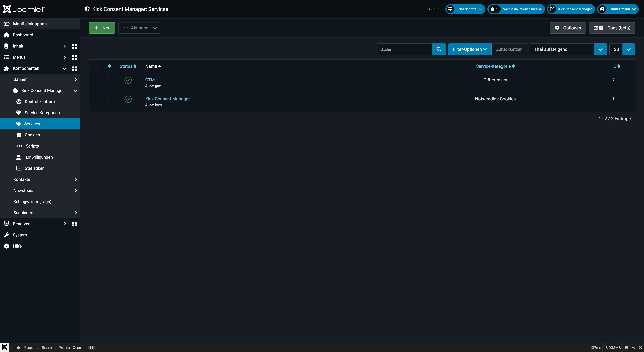Sort table by Service-Kategorie column

click(x=495, y=66)
